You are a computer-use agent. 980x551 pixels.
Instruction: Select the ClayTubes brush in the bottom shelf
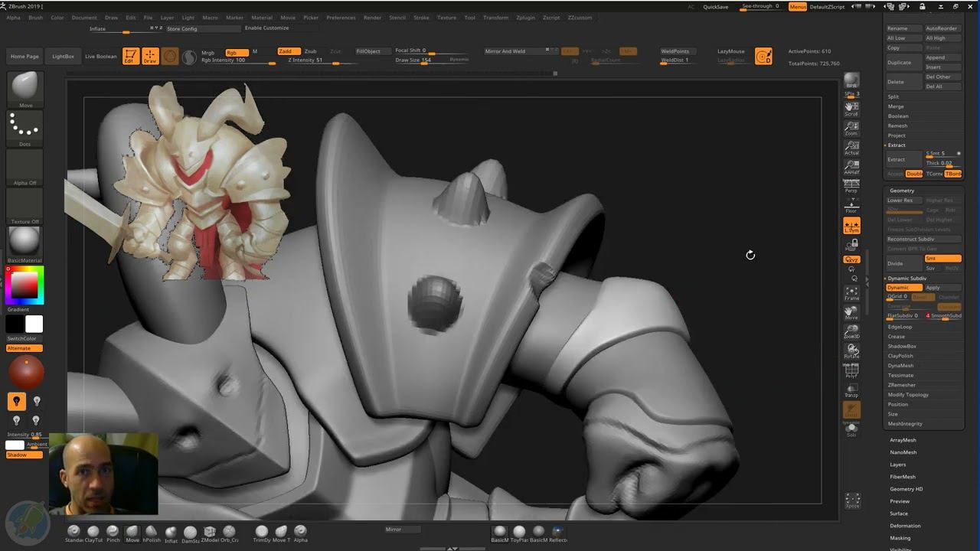click(93, 532)
